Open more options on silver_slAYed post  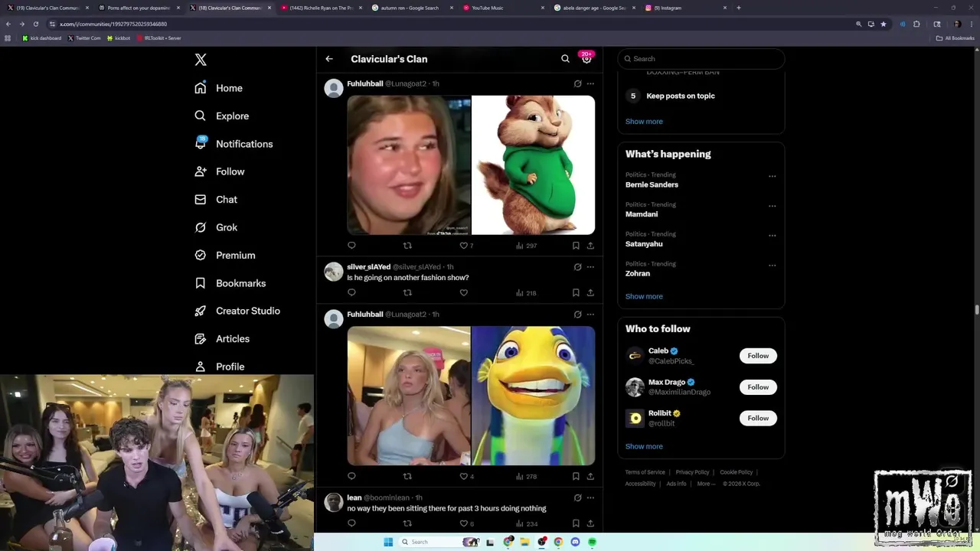[x=590, y=267]
